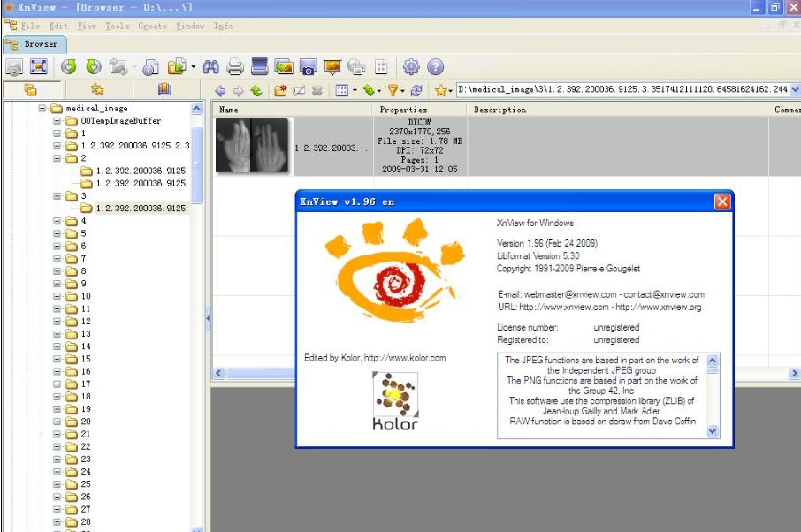Close the XnView v1.96 about dialog
Viewport: 801px width, 532px height.
pos(722,201)
